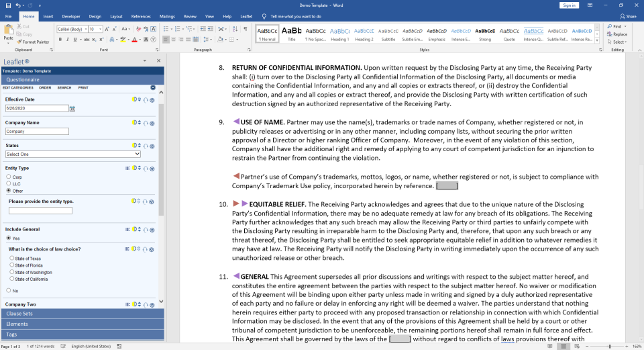Click the Format Painter tool
The image size is (644, 350).
pyautogui.click(x=35, y=42)
